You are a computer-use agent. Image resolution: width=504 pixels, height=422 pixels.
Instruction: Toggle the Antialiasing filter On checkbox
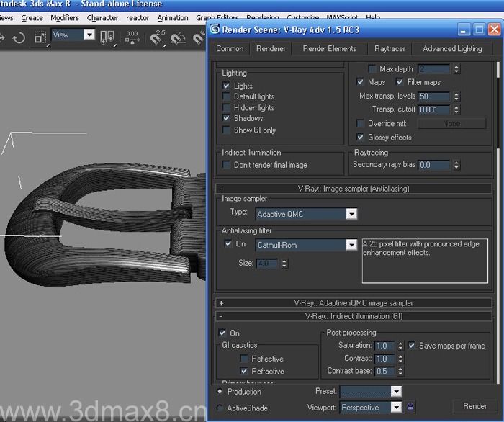(x=228, y=243)
